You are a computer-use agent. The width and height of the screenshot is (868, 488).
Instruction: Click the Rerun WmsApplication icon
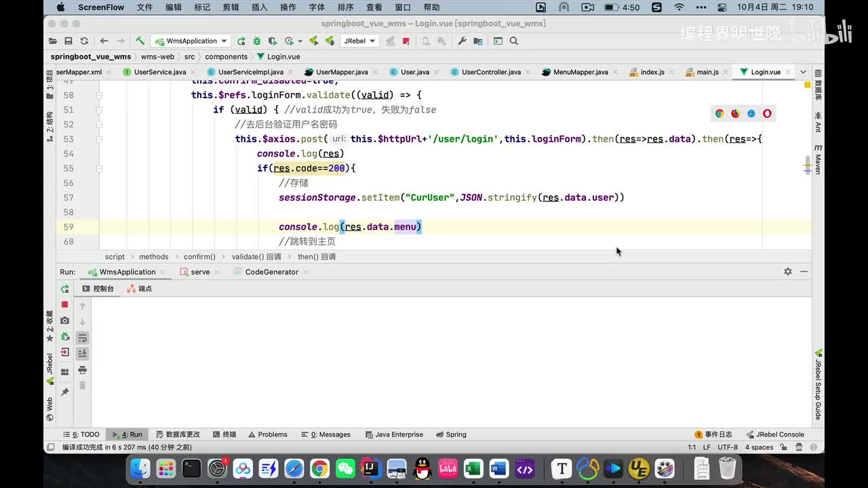click(65, 289)
